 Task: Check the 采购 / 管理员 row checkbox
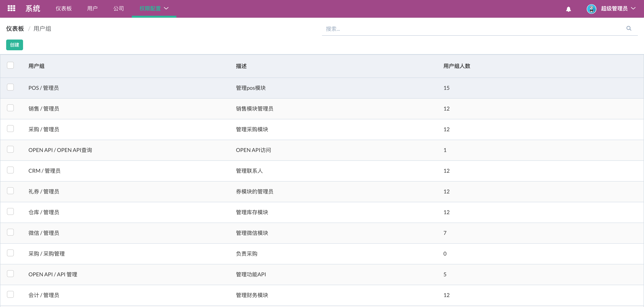(x=10, y=129)
